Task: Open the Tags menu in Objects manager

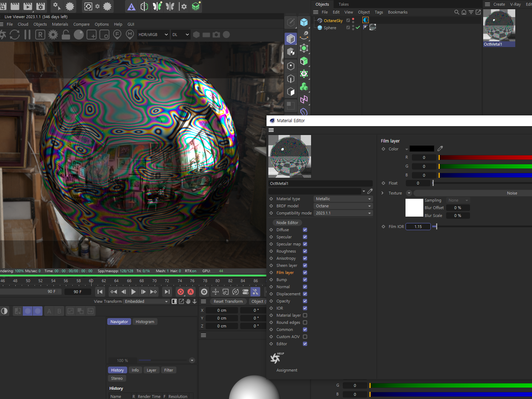Action: click(379, 12)
